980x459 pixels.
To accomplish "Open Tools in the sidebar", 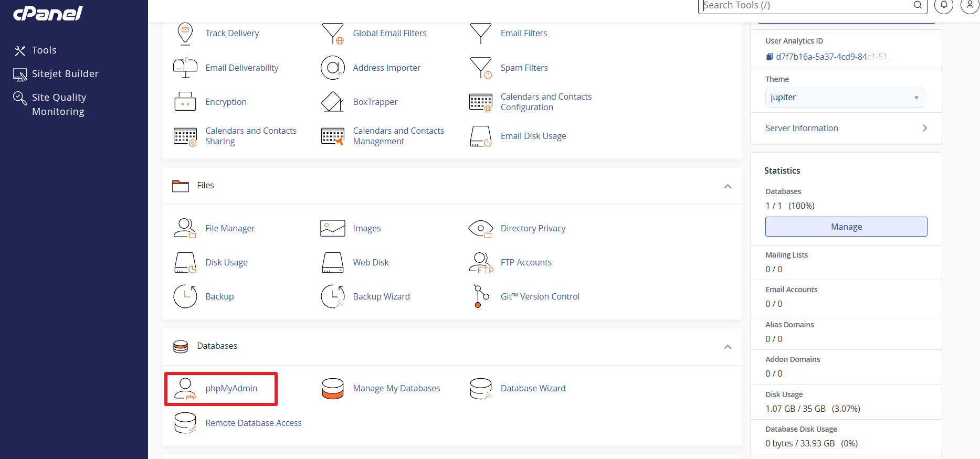I will coord(44,50).
